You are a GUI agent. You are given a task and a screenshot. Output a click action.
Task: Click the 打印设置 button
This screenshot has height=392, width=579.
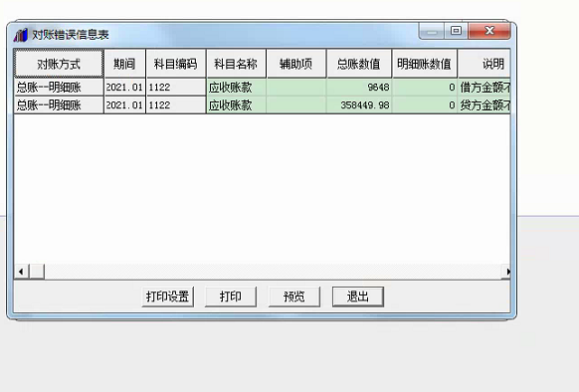(x=168, y=296)
